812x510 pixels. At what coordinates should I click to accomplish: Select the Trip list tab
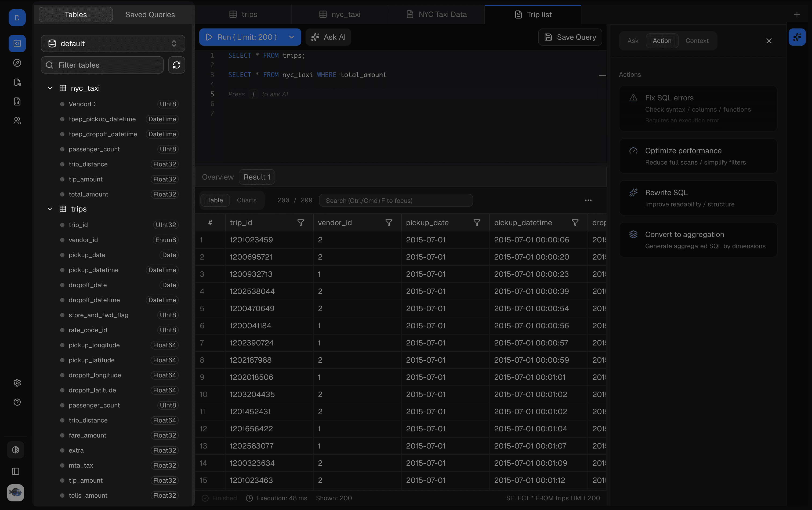point(533,14)
